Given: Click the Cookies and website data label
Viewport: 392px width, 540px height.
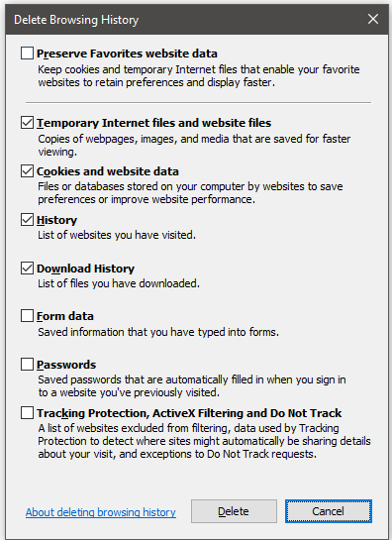Looking at the screenshot, I should (x=108, y=171).
